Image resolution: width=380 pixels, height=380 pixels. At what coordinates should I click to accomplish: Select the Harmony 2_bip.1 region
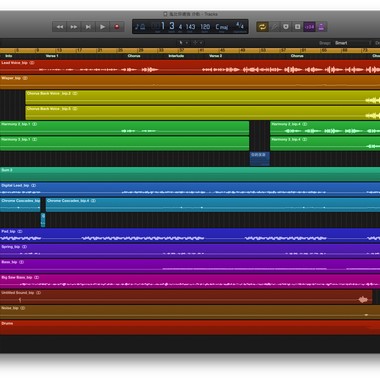[124, 128]
